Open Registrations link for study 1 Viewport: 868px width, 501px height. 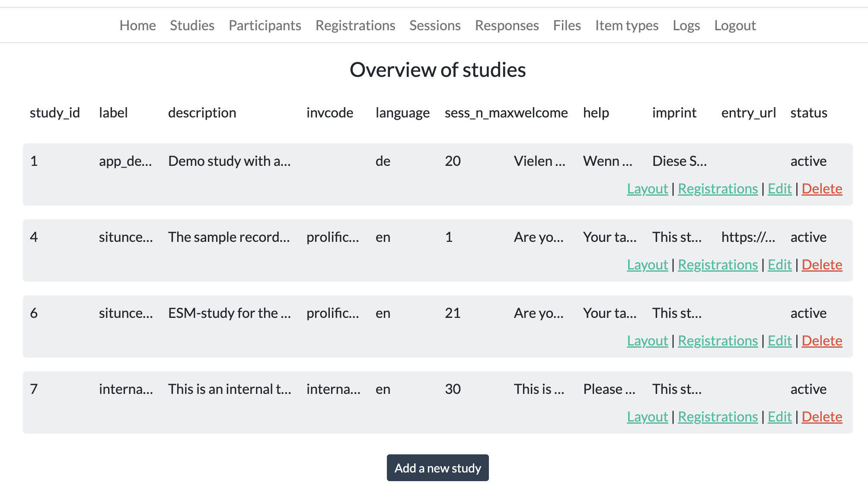click(718, 189)
